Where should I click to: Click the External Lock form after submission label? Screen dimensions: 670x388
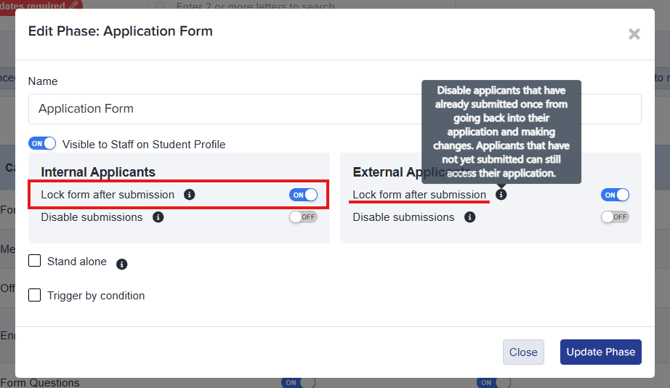pos(419,195)
